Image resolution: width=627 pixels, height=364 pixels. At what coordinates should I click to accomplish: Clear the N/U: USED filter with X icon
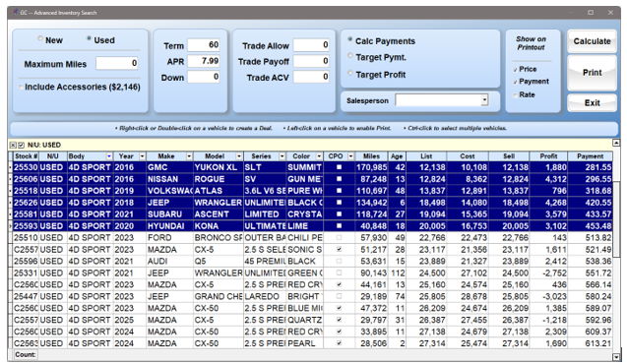click(13, 145)
